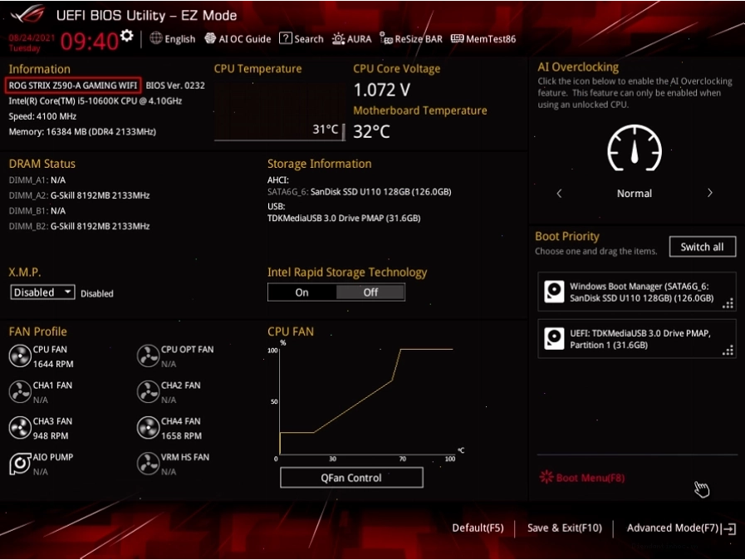The width and height of the screenshot is (745, 560).
Task: Turn Intel Rapid Storage Technology On
Action: tap(302, 292)
